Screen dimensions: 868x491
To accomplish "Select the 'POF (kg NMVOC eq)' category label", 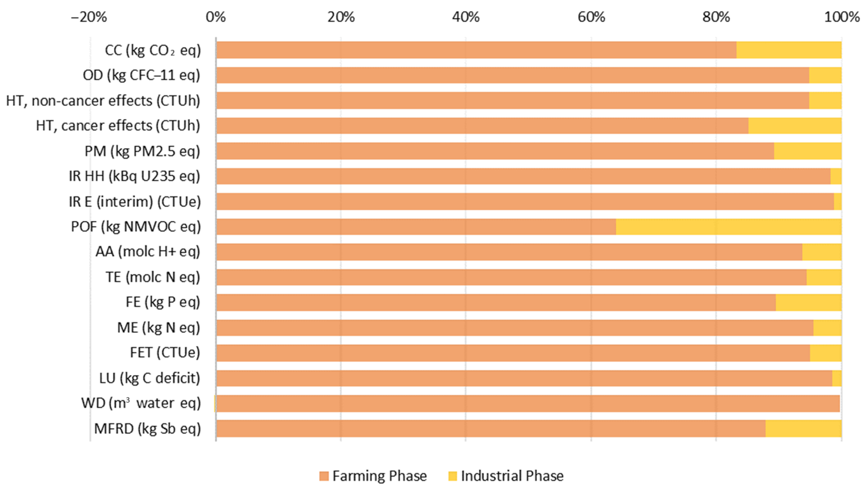I will pos(136,227).
